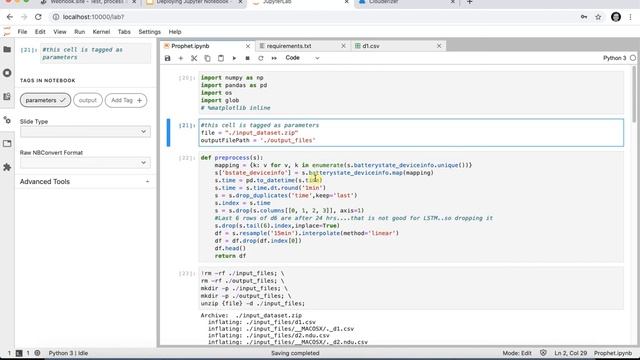Restart kernel and run all cells
640x360 pixels.
click(x=274, y=58)
